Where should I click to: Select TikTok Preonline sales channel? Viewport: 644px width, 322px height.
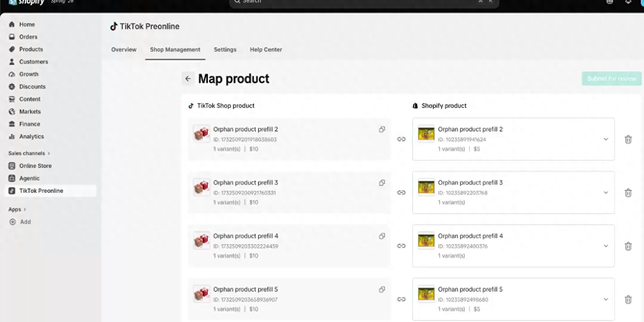click(51, 190)
